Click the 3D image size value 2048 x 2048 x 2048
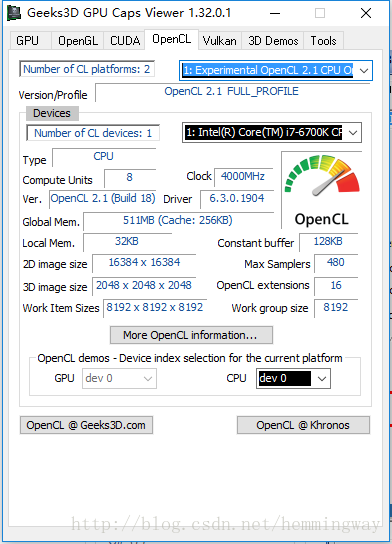 [144, 286]
